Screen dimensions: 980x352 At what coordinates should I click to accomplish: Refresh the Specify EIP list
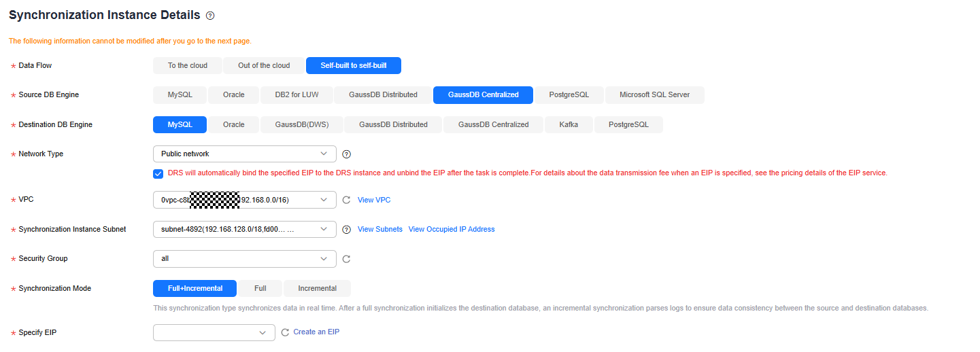pos(285,332)
